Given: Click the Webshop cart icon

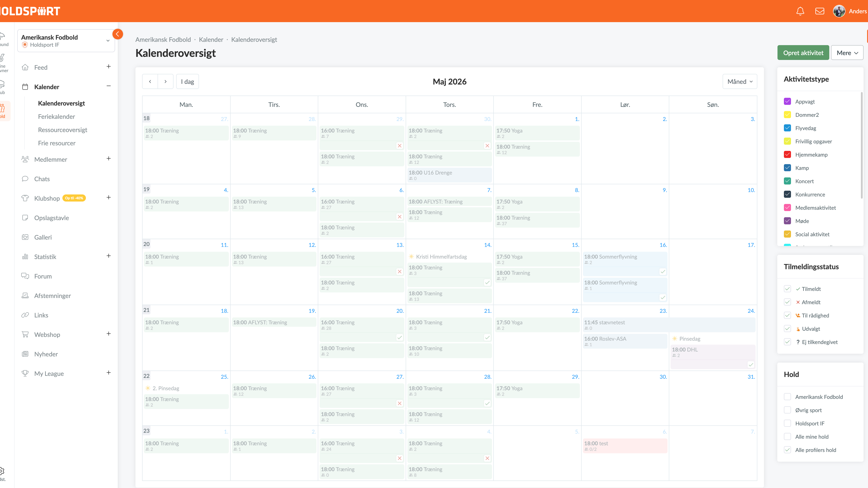Looking at the screenshot, I should tap(25, 334).
